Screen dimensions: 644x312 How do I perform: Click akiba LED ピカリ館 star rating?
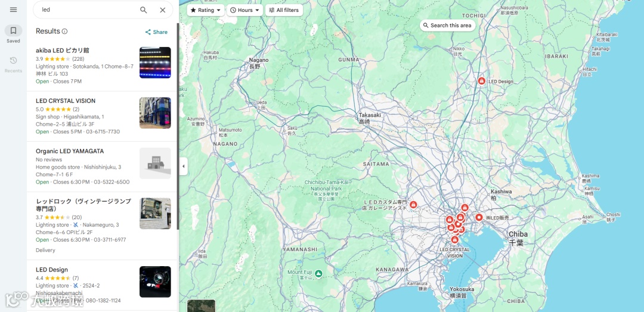click(x=57, y=58)
